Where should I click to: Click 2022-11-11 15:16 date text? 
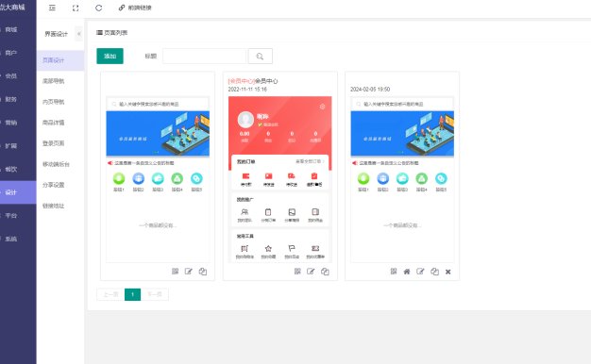click(x=247, y=90)
